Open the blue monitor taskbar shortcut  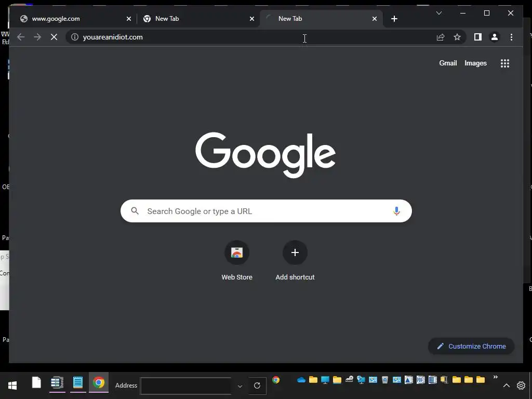[x=325, y=380]
